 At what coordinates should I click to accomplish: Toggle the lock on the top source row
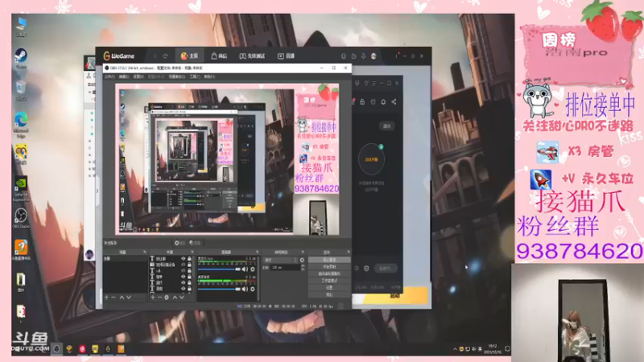189,258
